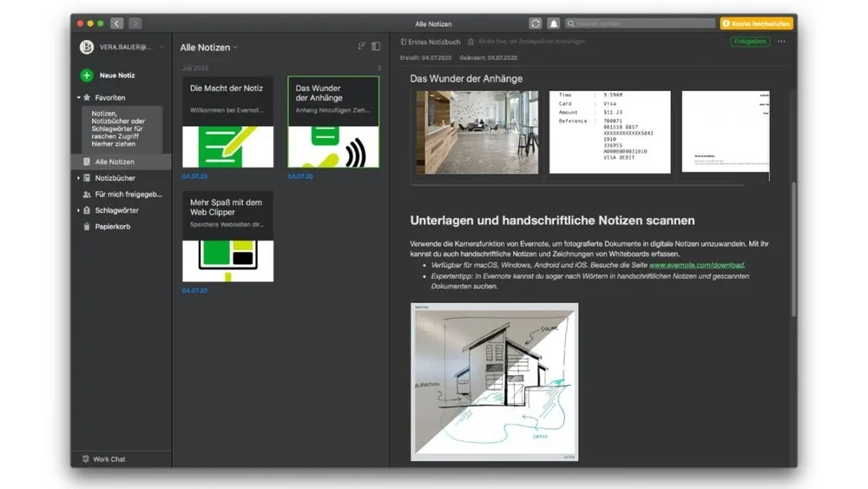This screenshot has width=868, height=489.
Task: Open Papierkorb in the sidebar
Action: [113, 227]
